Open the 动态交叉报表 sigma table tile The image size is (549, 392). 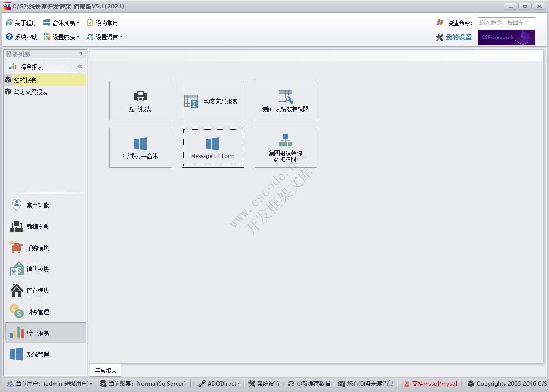[x=213, y=101]
